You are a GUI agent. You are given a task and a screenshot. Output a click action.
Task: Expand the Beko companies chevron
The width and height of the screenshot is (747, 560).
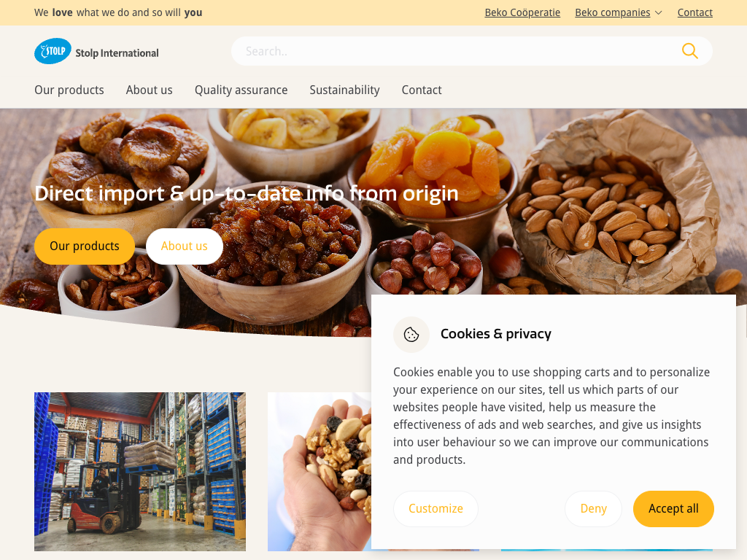[x=659, y=13]
